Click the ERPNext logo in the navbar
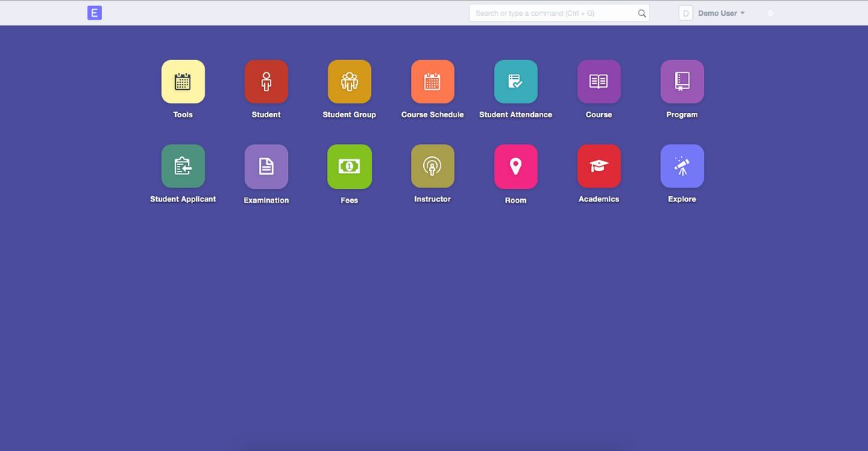Viewport: 868px width, 451px height. (94, 12)
